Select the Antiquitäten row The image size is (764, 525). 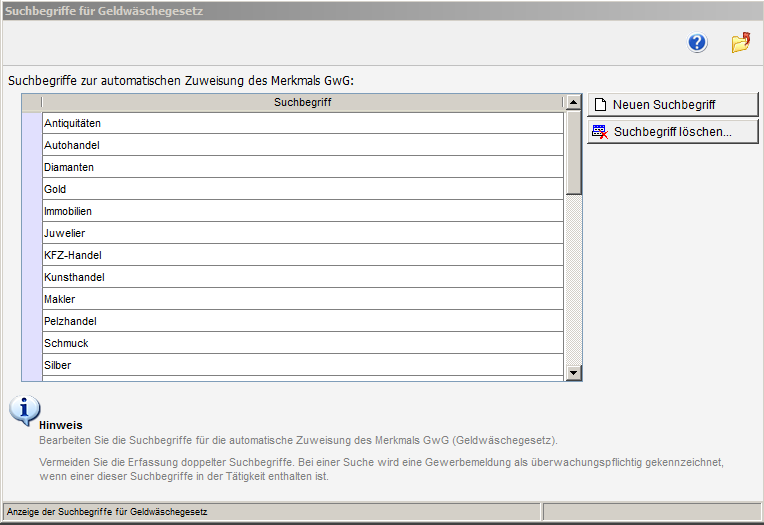(x=302, y=123)
